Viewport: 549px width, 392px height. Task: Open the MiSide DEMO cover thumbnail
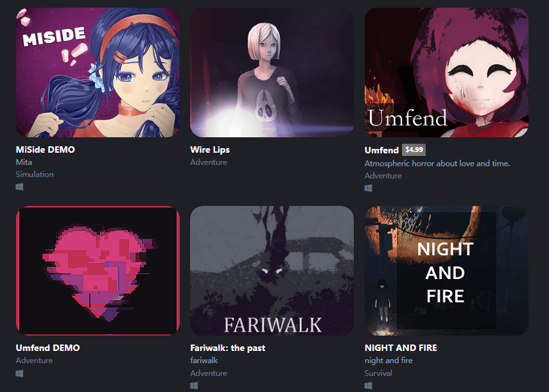click(x=98, y=72)
